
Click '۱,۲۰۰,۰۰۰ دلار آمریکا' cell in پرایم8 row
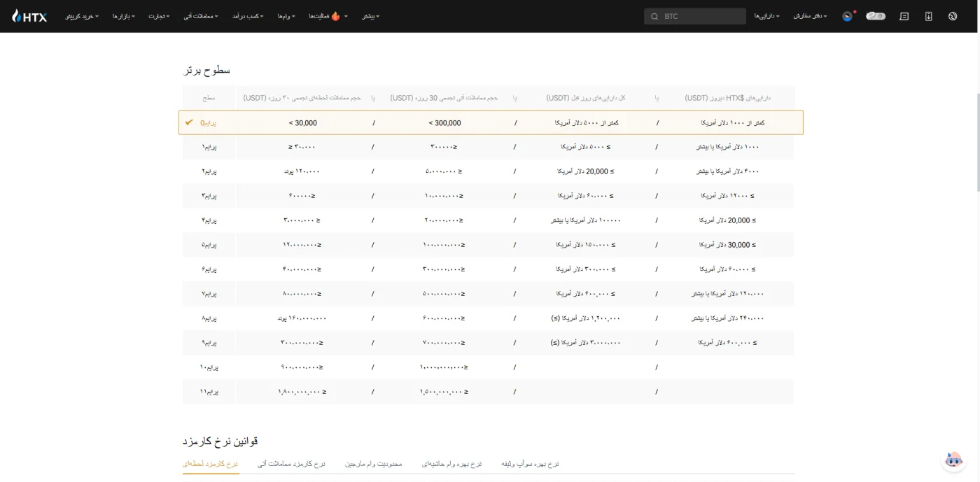[x=586, y=318]
